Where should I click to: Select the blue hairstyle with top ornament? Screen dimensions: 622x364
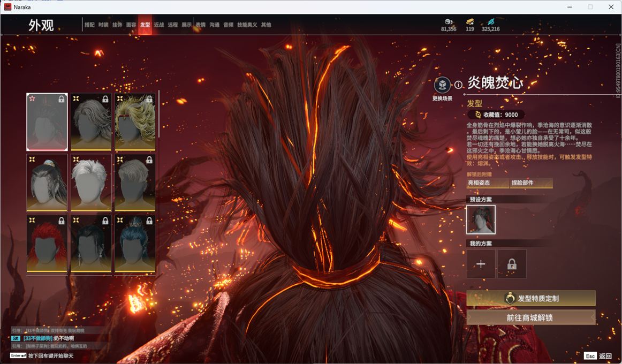point(135,244)
